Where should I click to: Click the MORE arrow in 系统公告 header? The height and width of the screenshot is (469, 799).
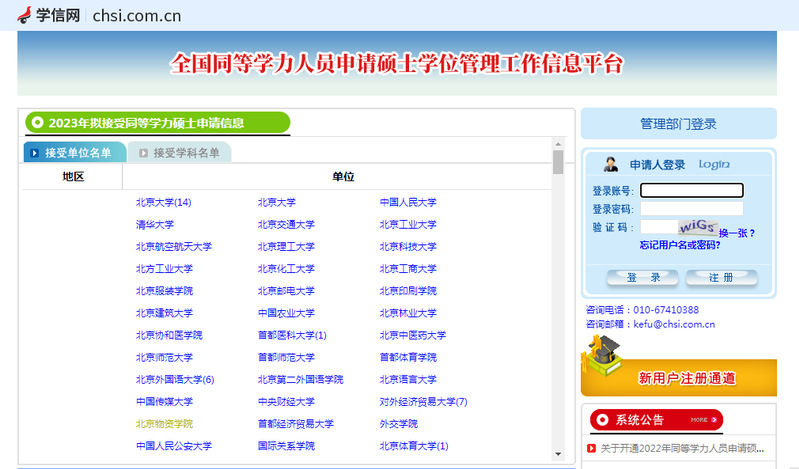point(704,420)
